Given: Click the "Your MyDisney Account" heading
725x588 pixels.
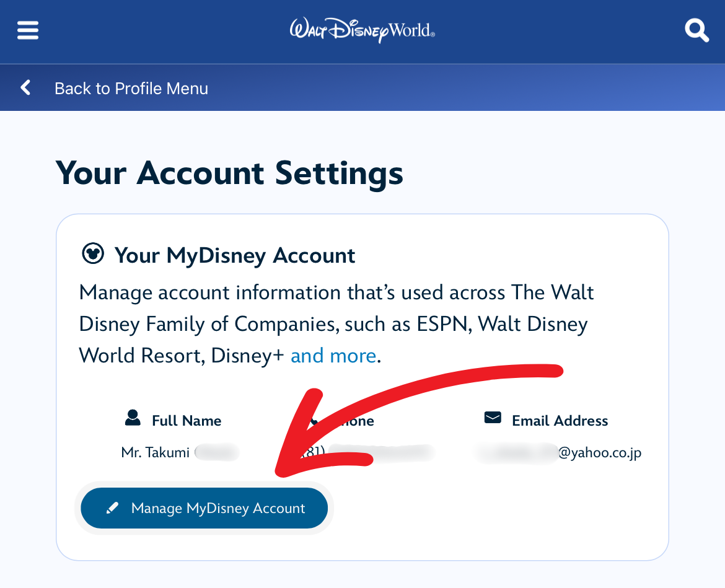Looking at the screenshot, I should pos(235,255).
